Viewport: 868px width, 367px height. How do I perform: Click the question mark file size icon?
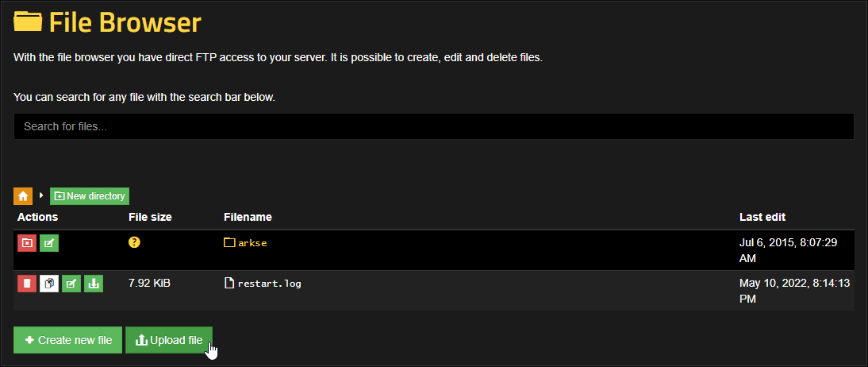[x=134, y=242]
